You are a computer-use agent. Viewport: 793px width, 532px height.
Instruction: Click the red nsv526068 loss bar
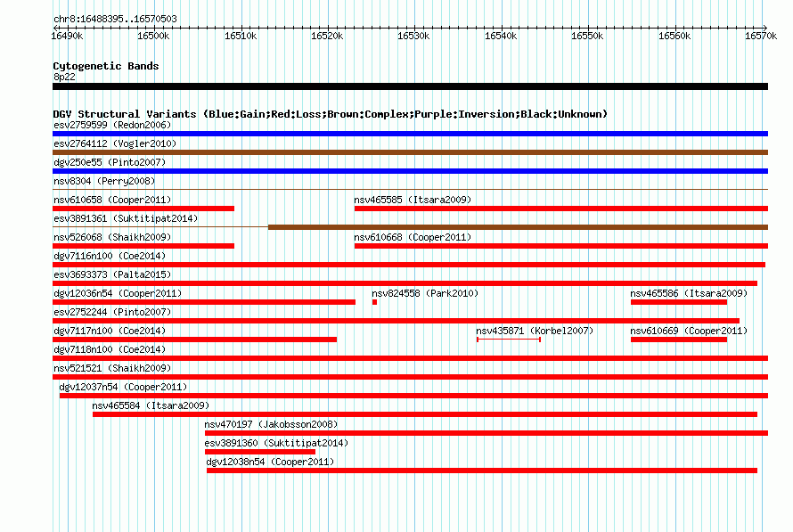point(143,246)
